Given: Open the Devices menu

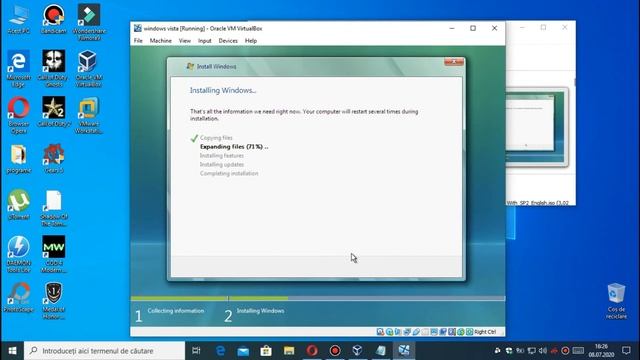Looking at the screenshot, I should point(228,41).
